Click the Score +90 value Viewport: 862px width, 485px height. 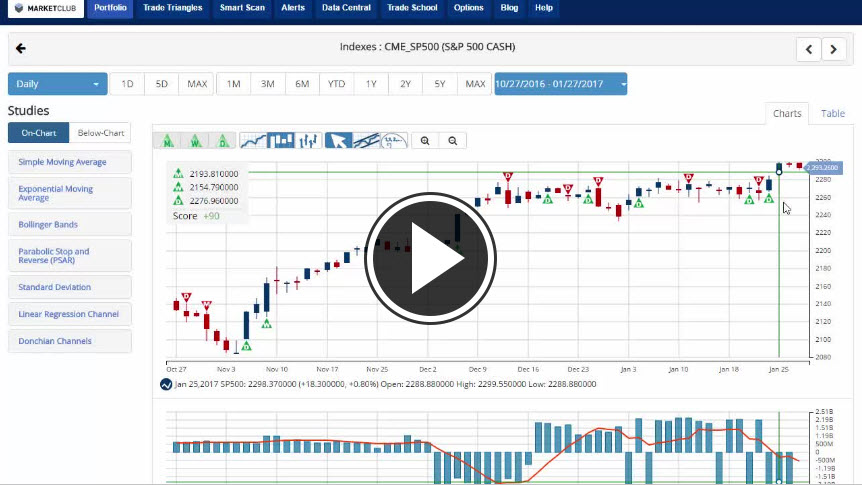tap(211, 216)
